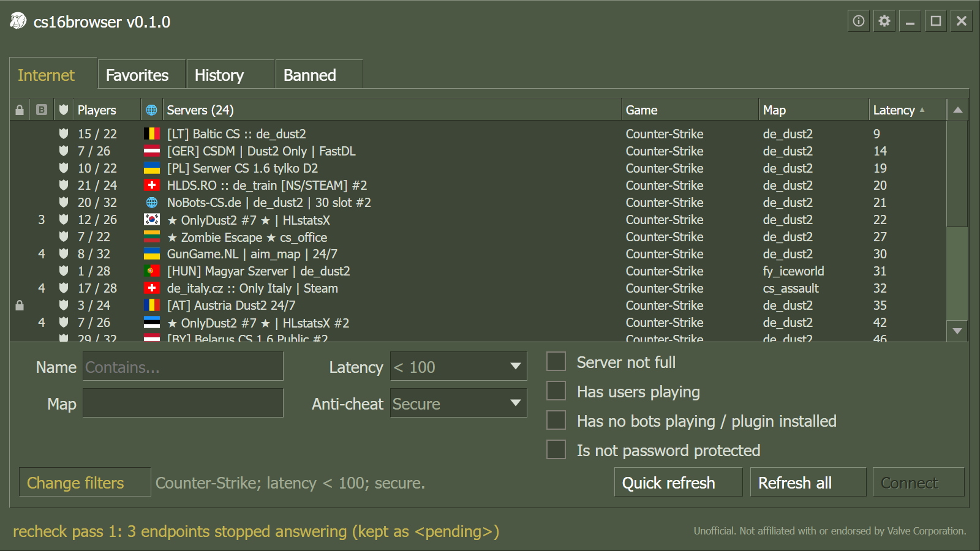Sort list by Map column header

click(x=814, y=110)
